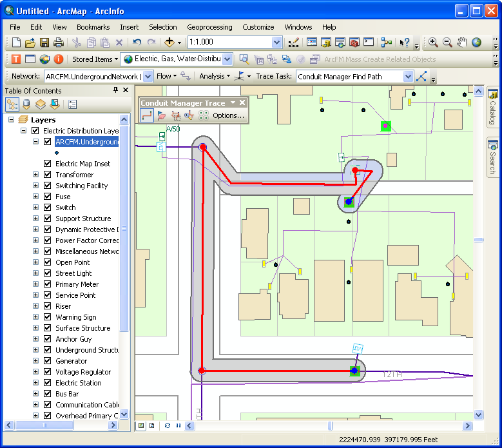Toggle Generator layer visibility
This screenshot has height=448, width=502.
click(48, 361)
